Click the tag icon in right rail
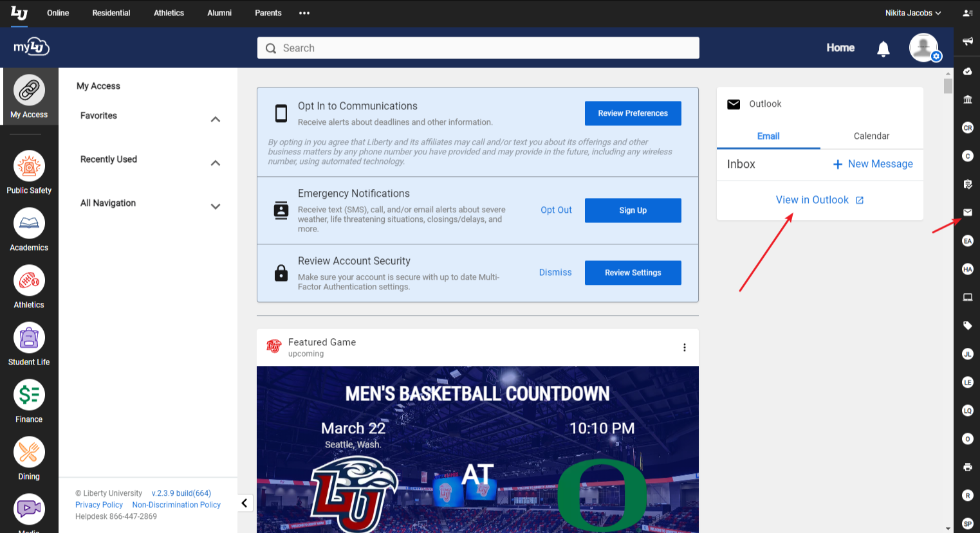The width and height of the screenshot is (980, 533). pos(967,325)
